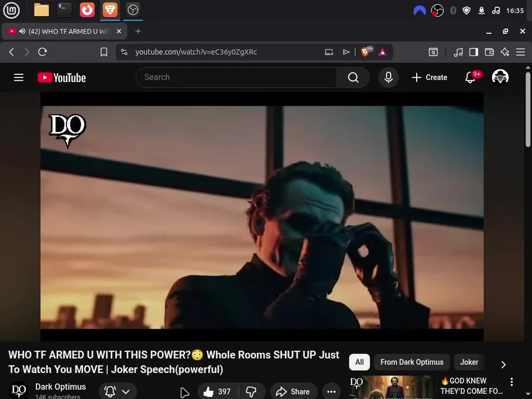This screenshot has width=532, height=399.
Task: Open YouTube guide hamburger menu
Action: pyautogui.click(x=19, y=78)
